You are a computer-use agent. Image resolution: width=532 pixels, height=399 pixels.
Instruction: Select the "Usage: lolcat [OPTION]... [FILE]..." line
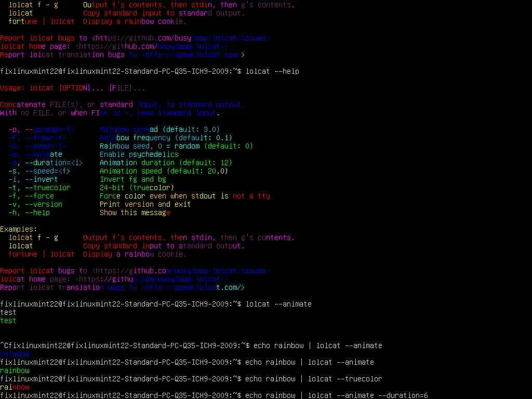[72, 88]
